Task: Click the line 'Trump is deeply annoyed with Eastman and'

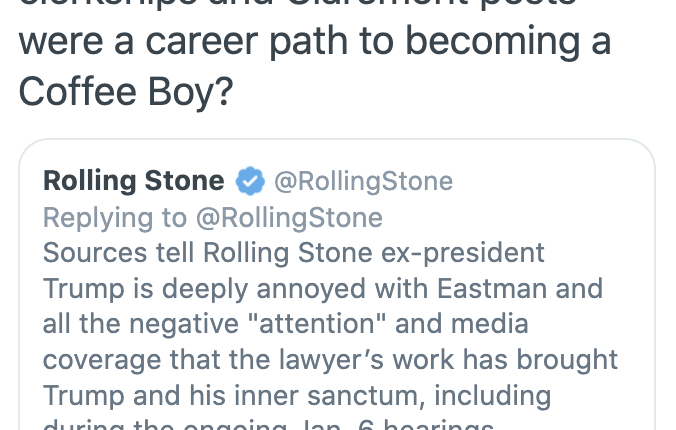Action: [322, 289]
